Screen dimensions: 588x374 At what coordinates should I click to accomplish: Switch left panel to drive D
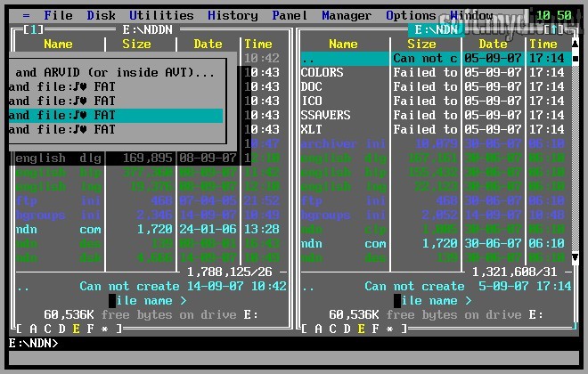[x=61, y=329]
